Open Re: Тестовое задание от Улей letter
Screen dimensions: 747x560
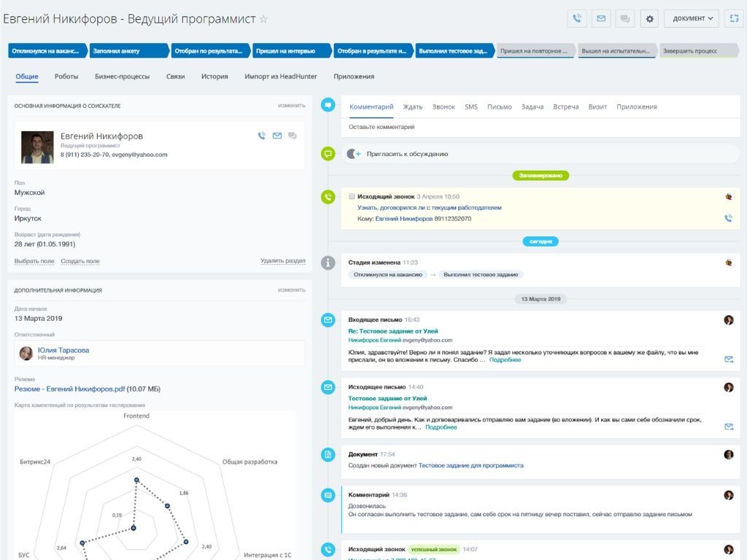coord(393,331)
